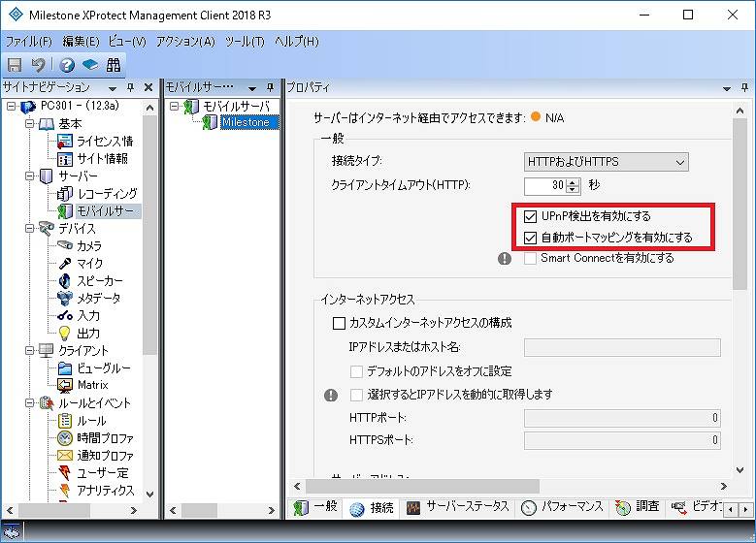The width and height of the screenshot is (756, 543).
Task: Switch to the 調査 tab
Action: pyautogui.click(x=637, y=507)
